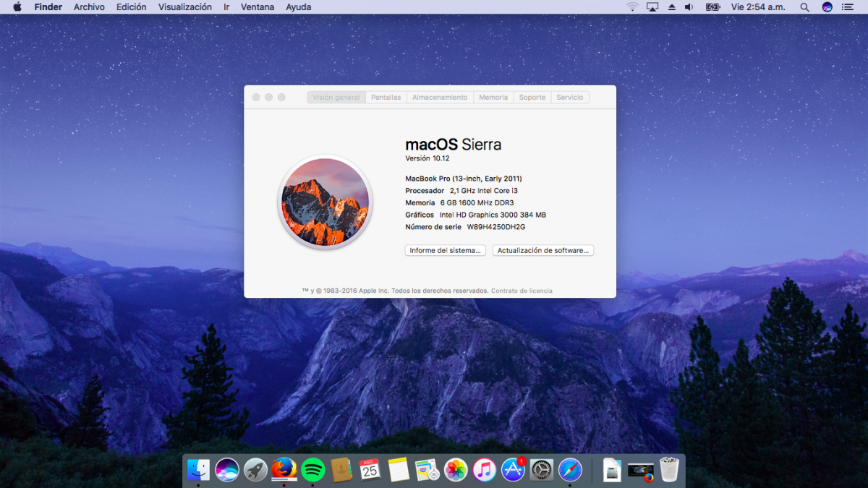The height and width of the screenshot is (488, 868).
Task: Click the Informe del sistema button
Action: 445,251
